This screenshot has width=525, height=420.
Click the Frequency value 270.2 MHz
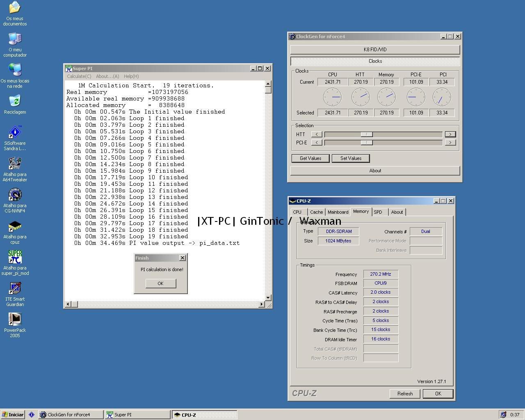[381, 274]
